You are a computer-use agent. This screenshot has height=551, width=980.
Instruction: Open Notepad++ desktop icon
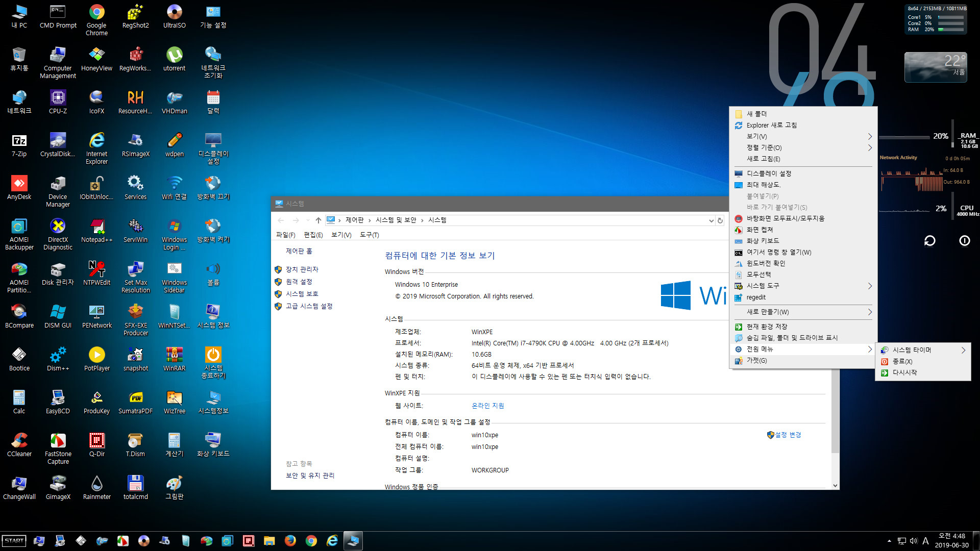96,231
